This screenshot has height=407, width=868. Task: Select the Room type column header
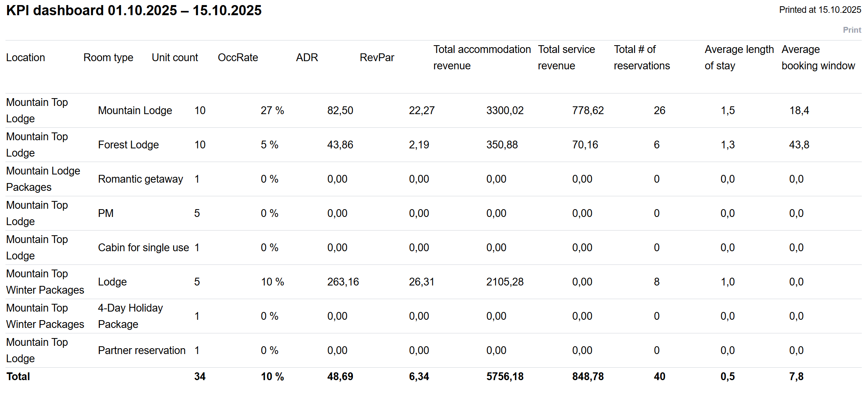108,58
